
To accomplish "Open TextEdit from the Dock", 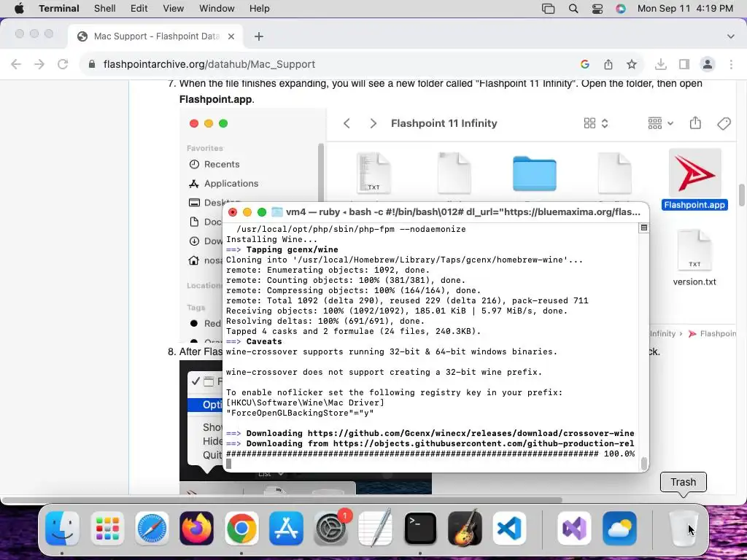I will [x=376, y=528].
